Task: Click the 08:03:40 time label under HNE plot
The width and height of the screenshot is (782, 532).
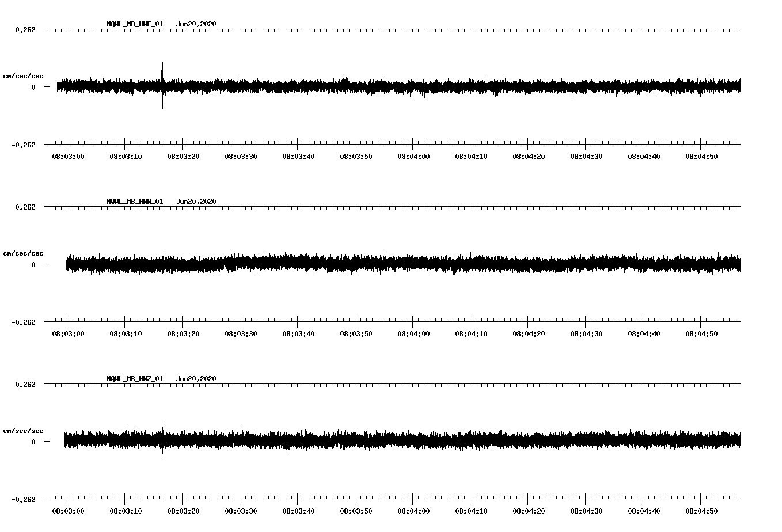Action: pos(298,157)
